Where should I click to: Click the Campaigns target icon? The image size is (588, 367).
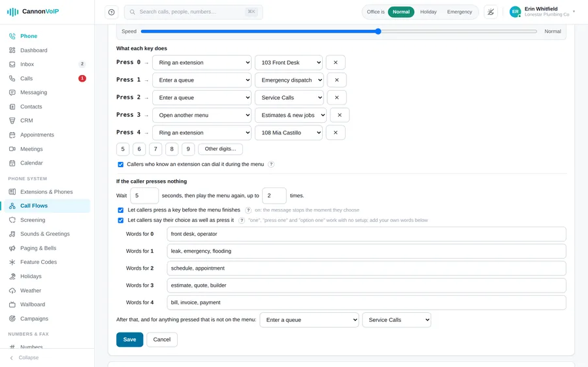(x=12, y=319)
